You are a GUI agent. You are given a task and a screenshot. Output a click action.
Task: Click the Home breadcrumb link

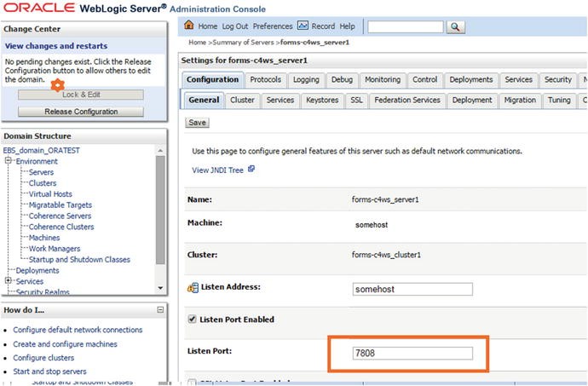point(197,43)
